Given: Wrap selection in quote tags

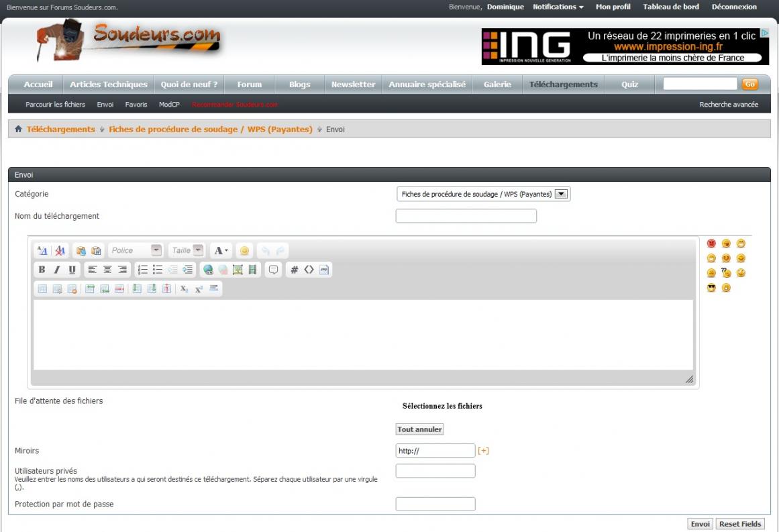Looking at the screenshot, I should (x=273, y=270).
